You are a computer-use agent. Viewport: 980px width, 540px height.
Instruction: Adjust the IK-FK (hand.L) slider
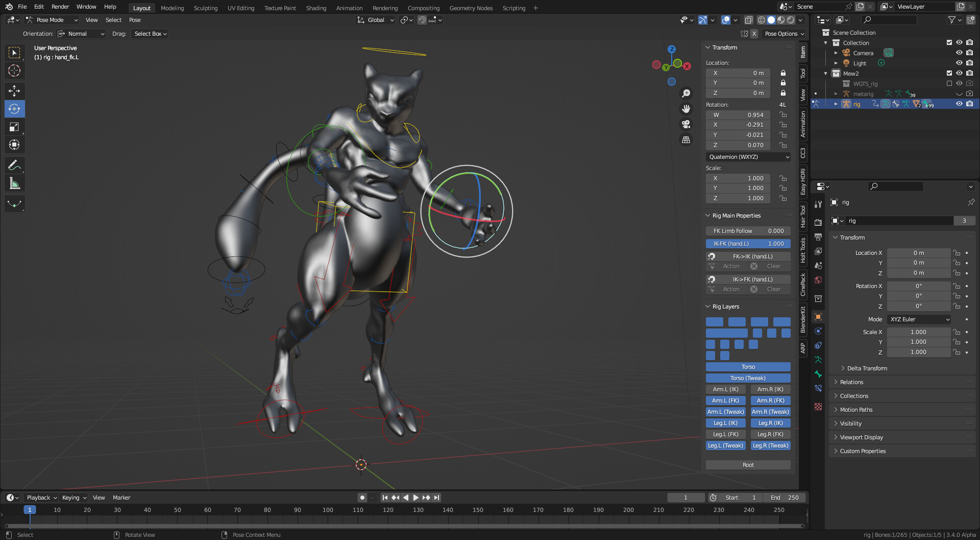(748, 244)
